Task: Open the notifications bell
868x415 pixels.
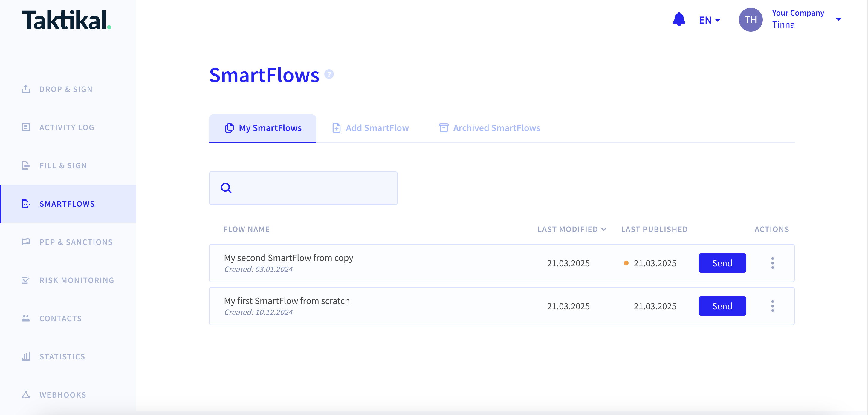Action: tap(678, 19)
